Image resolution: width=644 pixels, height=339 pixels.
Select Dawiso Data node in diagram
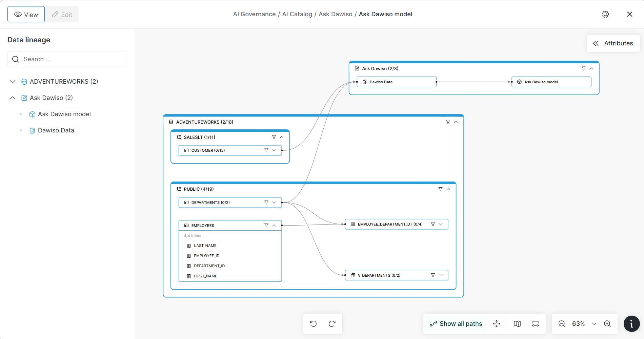click(397, 82)
